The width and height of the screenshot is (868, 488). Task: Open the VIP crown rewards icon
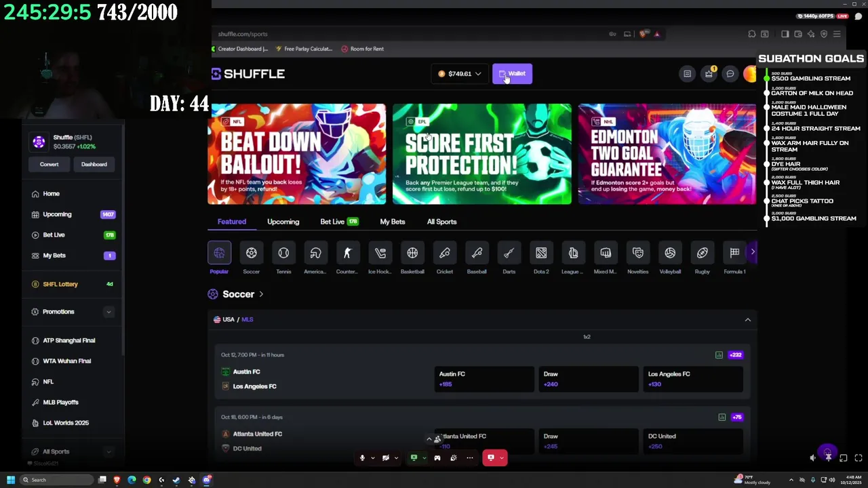[x=709, y=74]
